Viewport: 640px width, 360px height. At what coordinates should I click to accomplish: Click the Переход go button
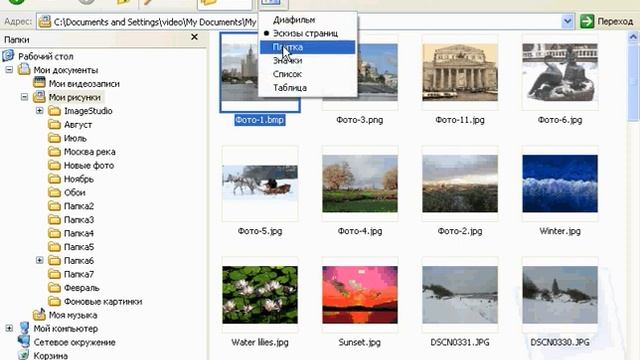(607, 21)
